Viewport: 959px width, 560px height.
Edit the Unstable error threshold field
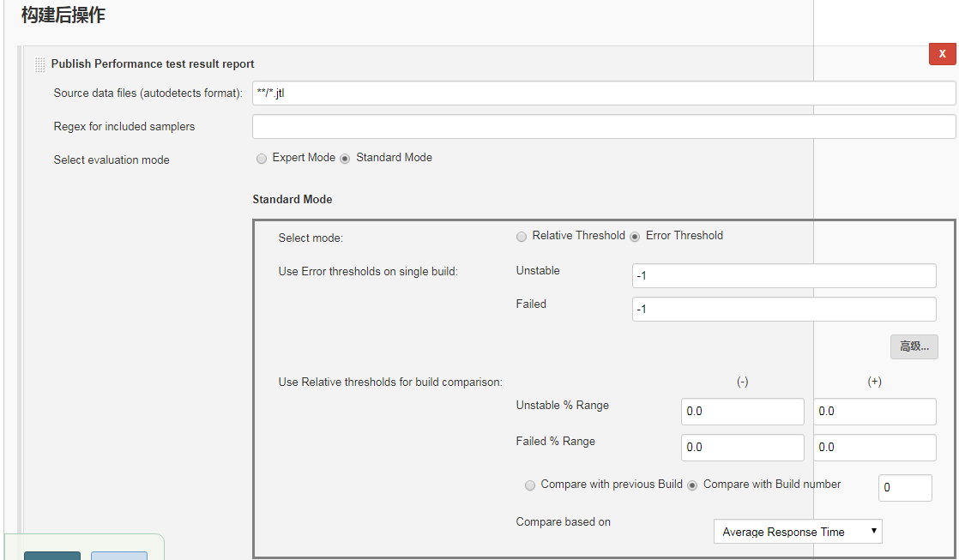pyautogui.click(x=784, y=276)
